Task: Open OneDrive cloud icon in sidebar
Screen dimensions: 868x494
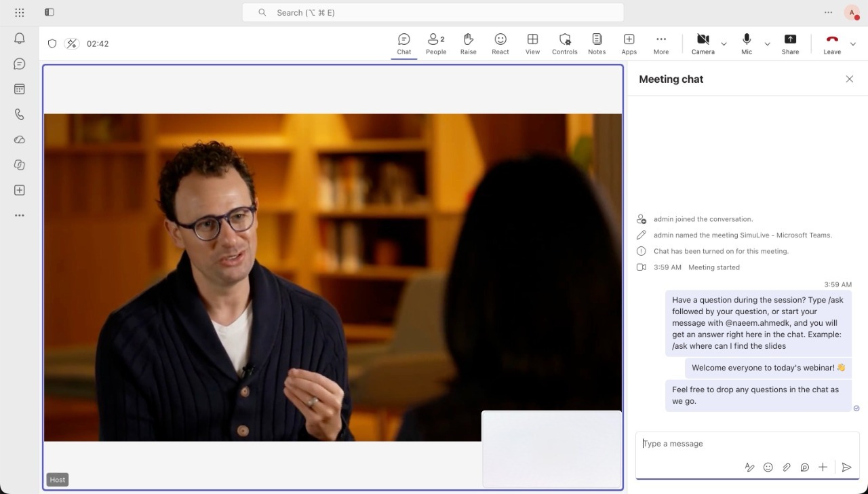Action: coord(20,140)
